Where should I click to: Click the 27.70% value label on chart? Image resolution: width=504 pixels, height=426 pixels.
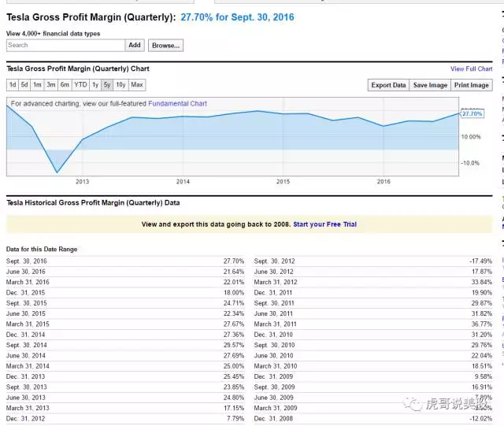coord(472,114)
